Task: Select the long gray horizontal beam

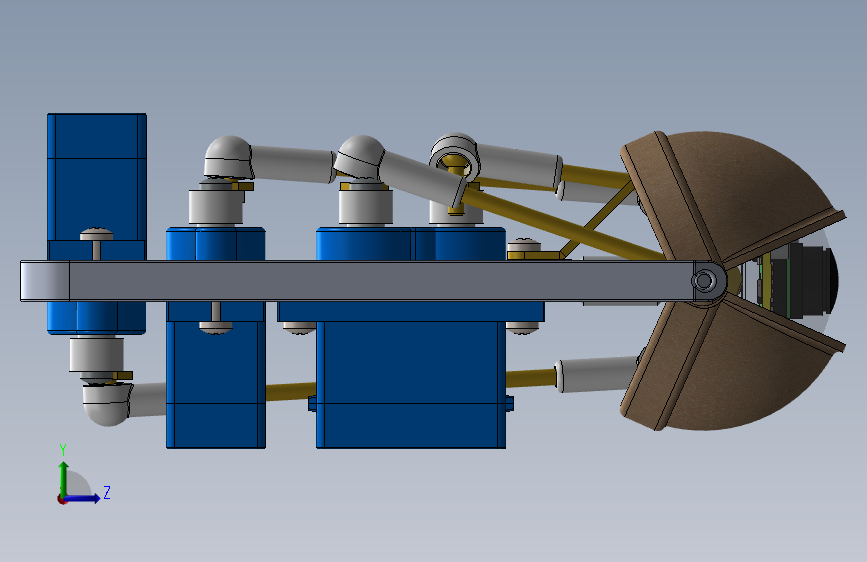Action: [373, 281]
